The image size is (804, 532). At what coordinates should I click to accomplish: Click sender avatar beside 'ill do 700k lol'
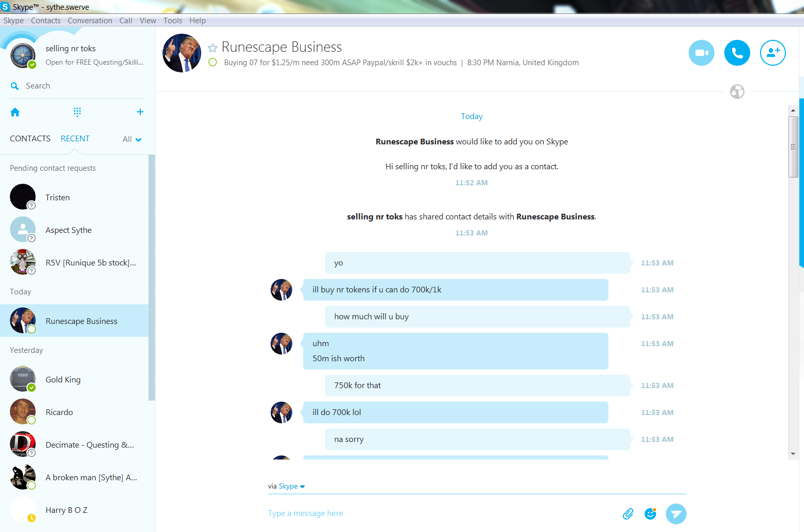281,412
